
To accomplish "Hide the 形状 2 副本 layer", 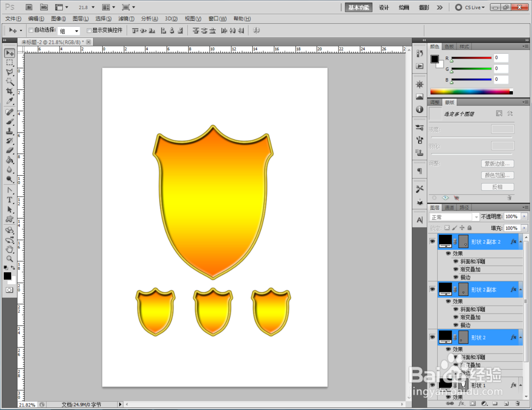I will point(432,289).
